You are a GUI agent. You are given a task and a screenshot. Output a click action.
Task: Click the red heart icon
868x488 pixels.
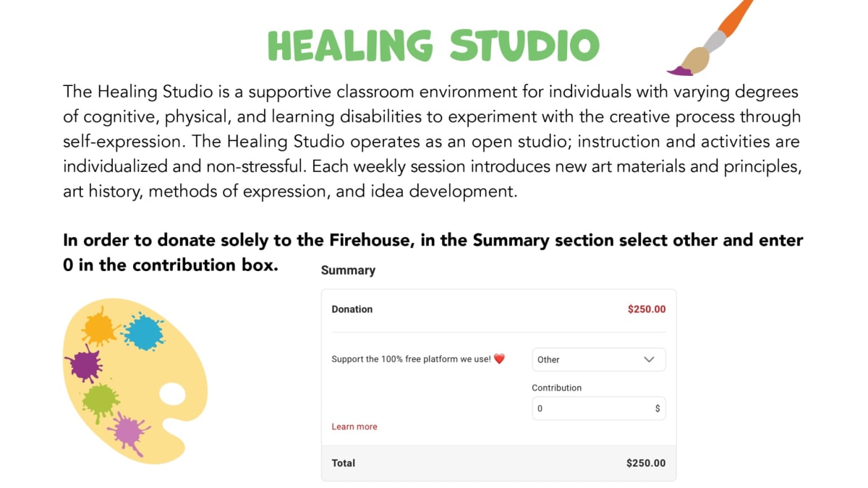tap(499, 359)
